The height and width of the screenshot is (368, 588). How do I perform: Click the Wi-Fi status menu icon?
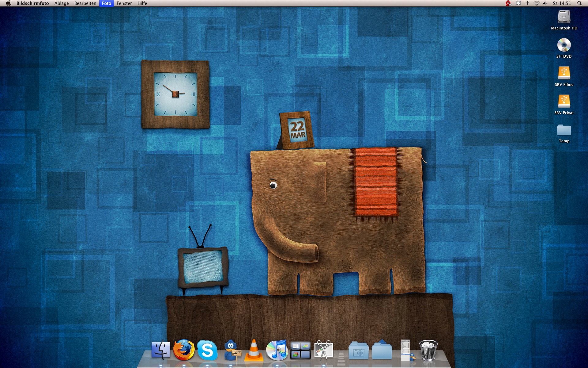tap(537, 3)
